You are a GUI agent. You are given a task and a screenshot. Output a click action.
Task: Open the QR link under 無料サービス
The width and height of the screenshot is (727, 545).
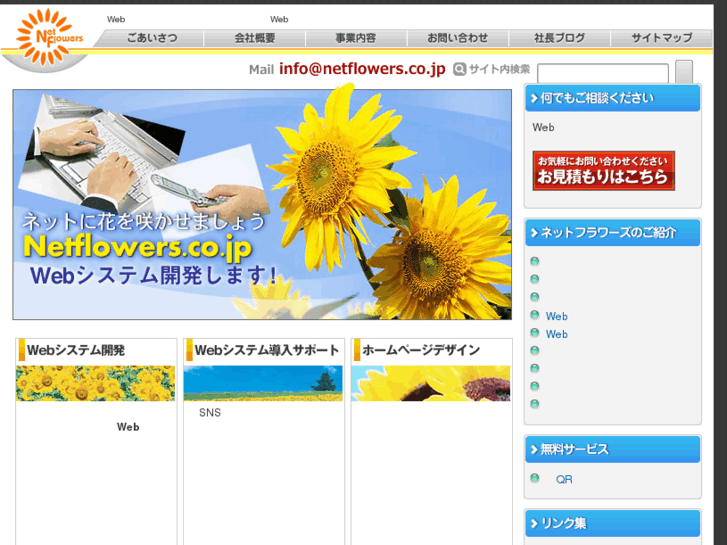click(x=564, y=479)
